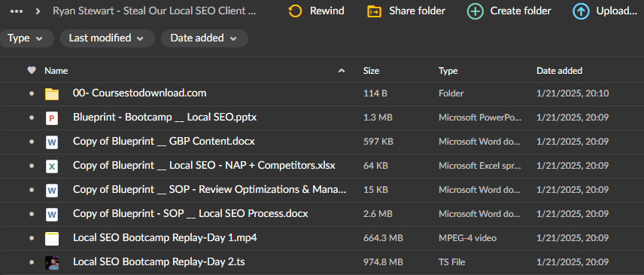Viewport: 644px width, 275px height.
Task: Click the 664.3 MB size value
Action: 383,238
